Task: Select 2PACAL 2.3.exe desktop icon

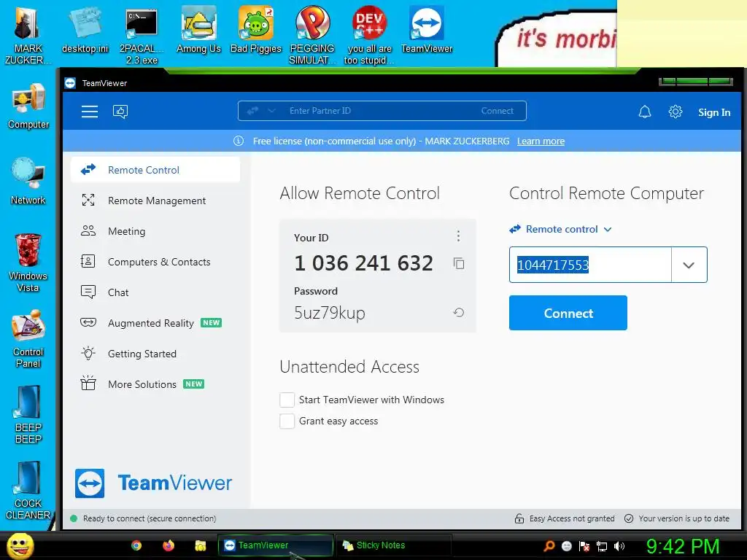Action: (142, 35)
